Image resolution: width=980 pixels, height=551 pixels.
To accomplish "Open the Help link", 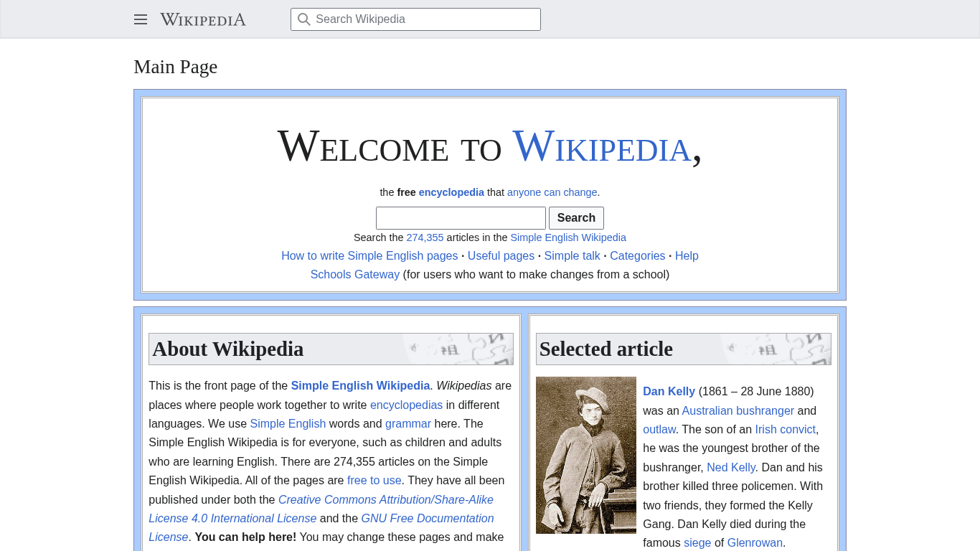I will (687, 256).
